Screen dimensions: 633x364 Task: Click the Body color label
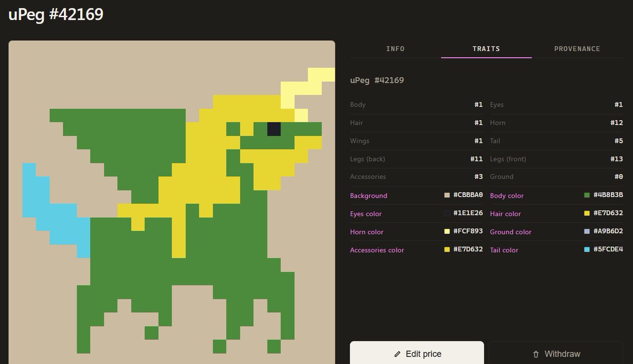507,196
